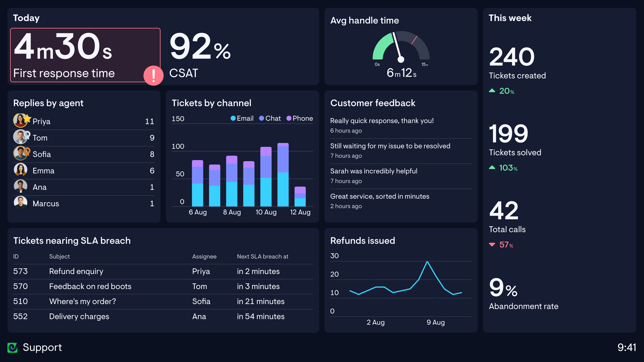Select Ana in Replies by agent list
644x362 pixels.
tap(39, 187)
